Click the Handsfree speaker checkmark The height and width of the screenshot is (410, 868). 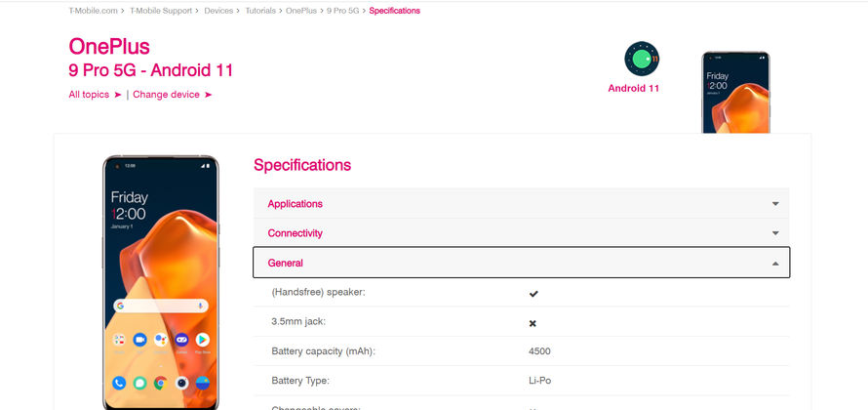coord(533,294)
